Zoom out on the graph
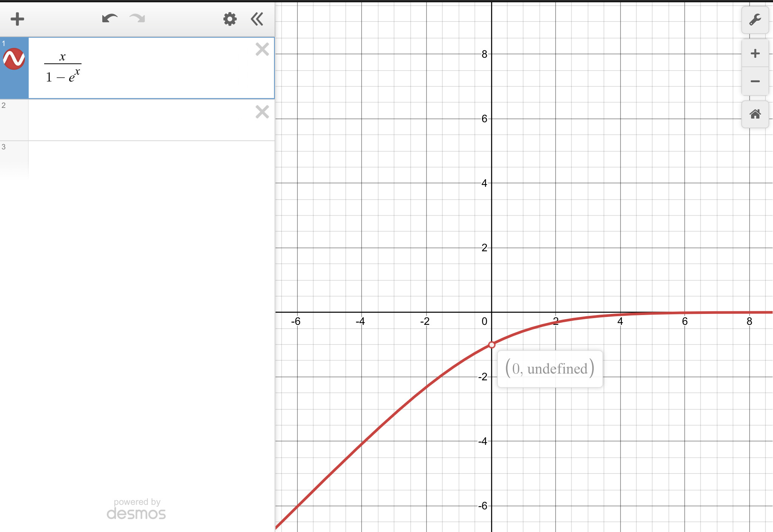 click(755, 81)
